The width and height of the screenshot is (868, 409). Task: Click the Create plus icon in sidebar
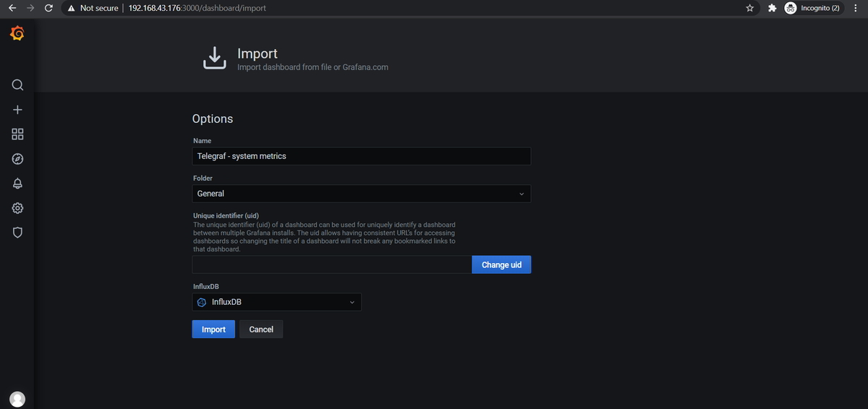pos(17,109)
